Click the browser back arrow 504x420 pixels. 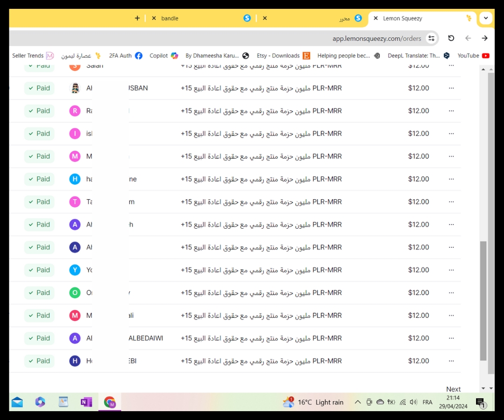(x=468, y=38)
